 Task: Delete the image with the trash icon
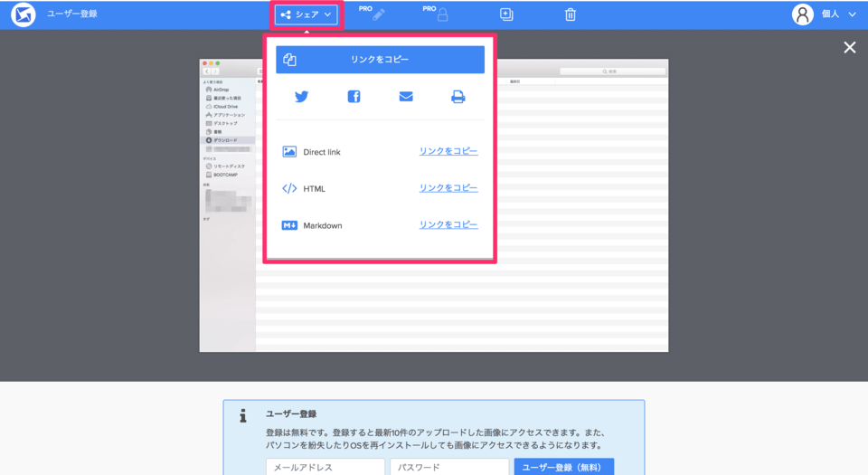pos(571,14)
